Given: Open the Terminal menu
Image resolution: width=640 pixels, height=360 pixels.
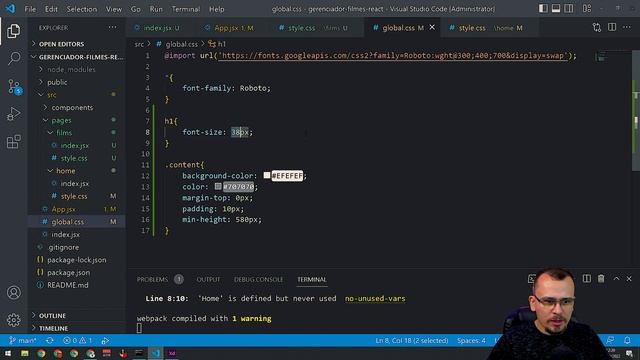Looking at the screenshot, I should click(x=186, y=9).
